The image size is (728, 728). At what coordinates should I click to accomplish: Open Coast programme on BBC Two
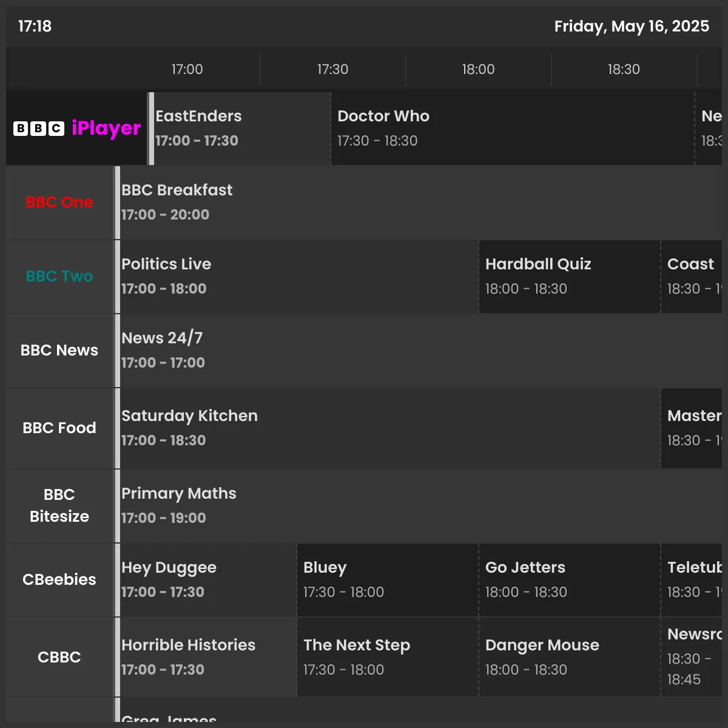(692, 277)
